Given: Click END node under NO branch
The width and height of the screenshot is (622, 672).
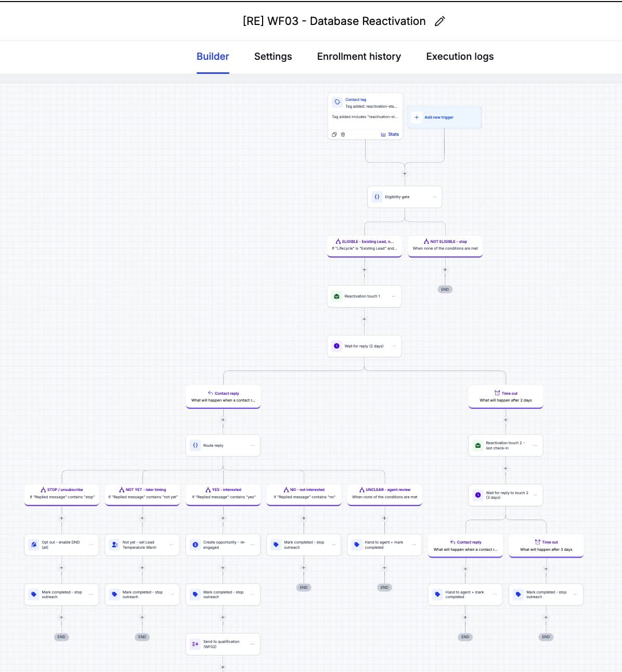Looking at the screenshot, I should click(304, 587).
